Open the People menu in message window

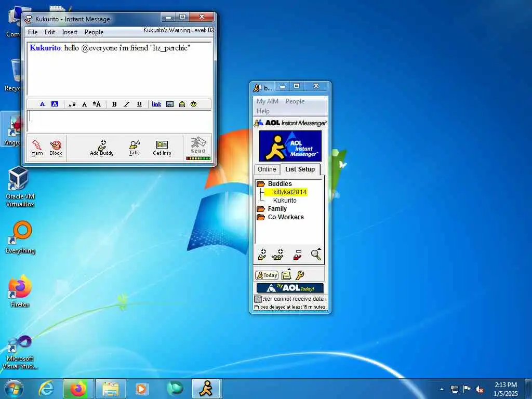(x=94, y=32)
